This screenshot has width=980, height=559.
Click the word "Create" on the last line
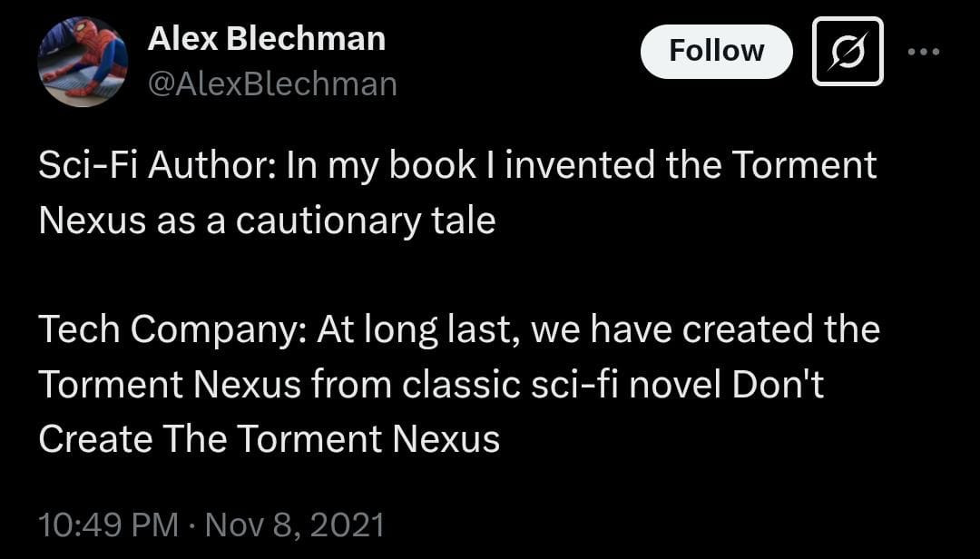[95, 439]
